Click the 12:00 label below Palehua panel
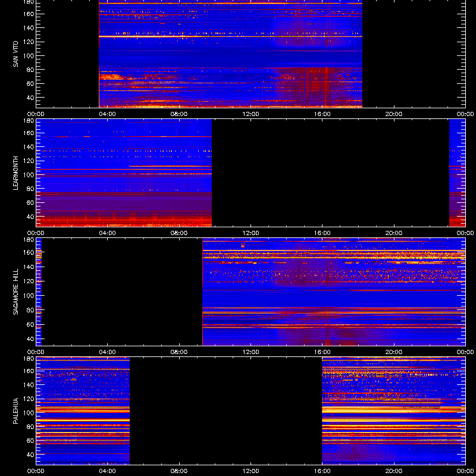The width and height of the screenshot is (476, 476). 250,471
